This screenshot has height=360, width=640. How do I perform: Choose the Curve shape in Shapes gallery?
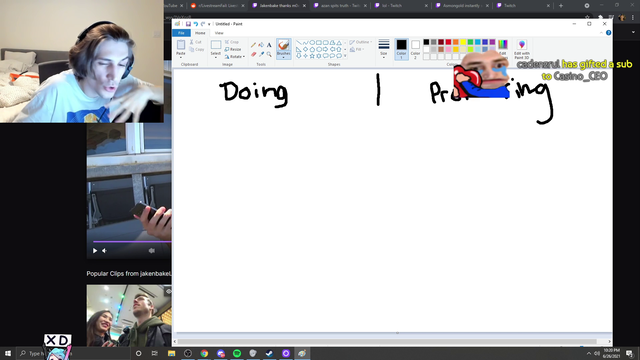tap(305, 42)
